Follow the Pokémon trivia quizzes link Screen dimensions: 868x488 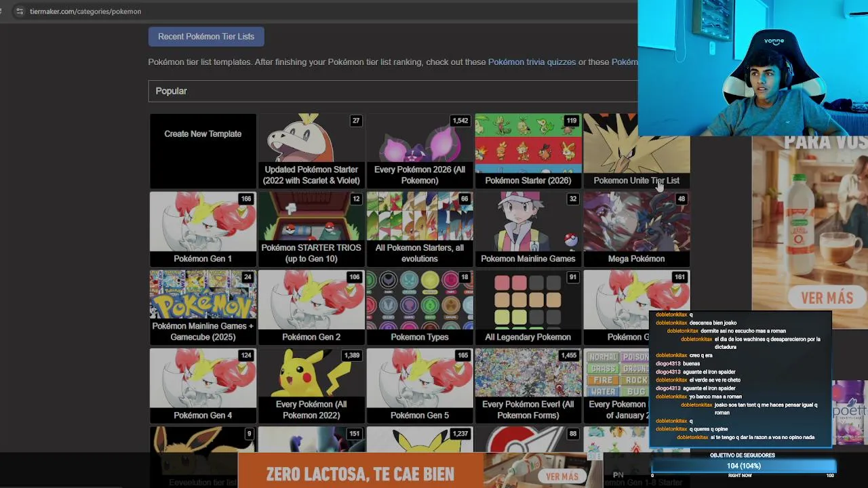click(532, 62)
